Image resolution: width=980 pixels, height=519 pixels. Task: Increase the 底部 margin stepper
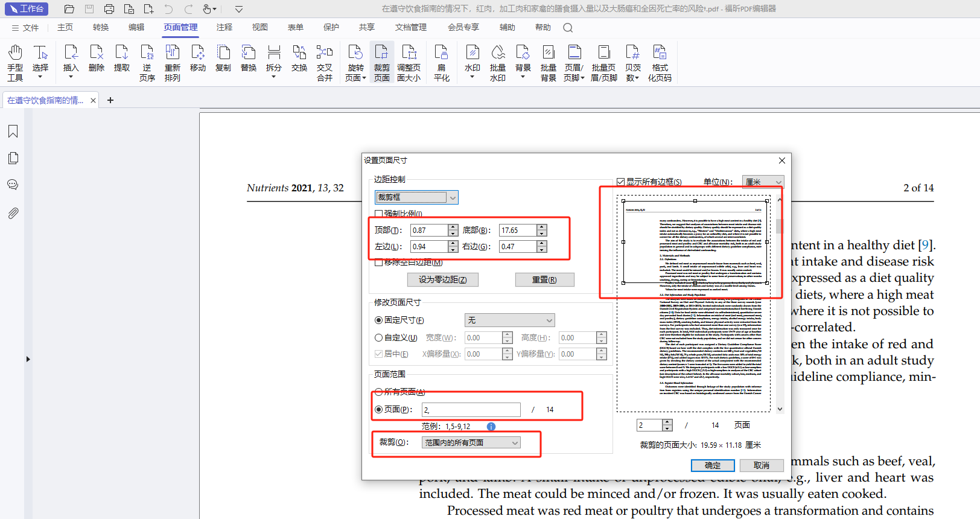542,228
